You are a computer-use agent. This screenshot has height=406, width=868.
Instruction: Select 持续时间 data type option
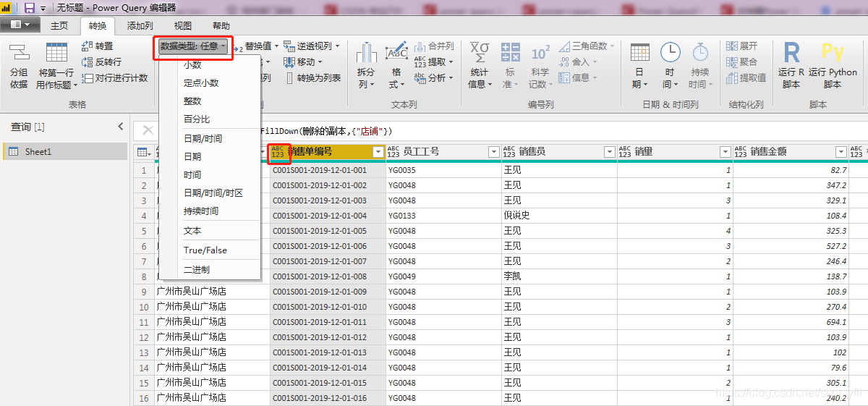(x=210, y=211)
